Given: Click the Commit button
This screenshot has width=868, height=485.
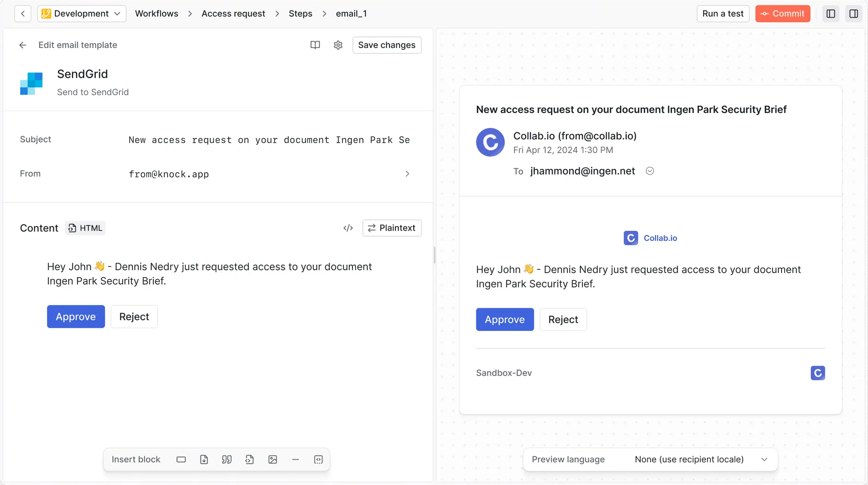Looking at the screenshot, I should pos(782,13).
